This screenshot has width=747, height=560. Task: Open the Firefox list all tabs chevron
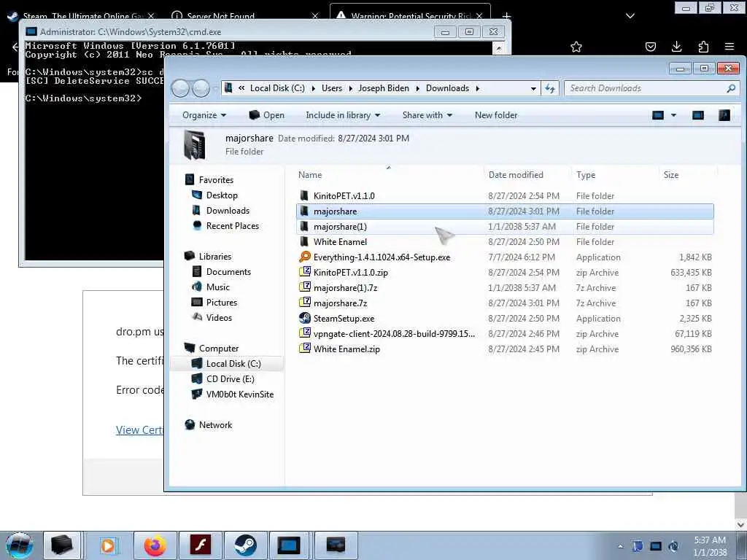coord(630,16)
